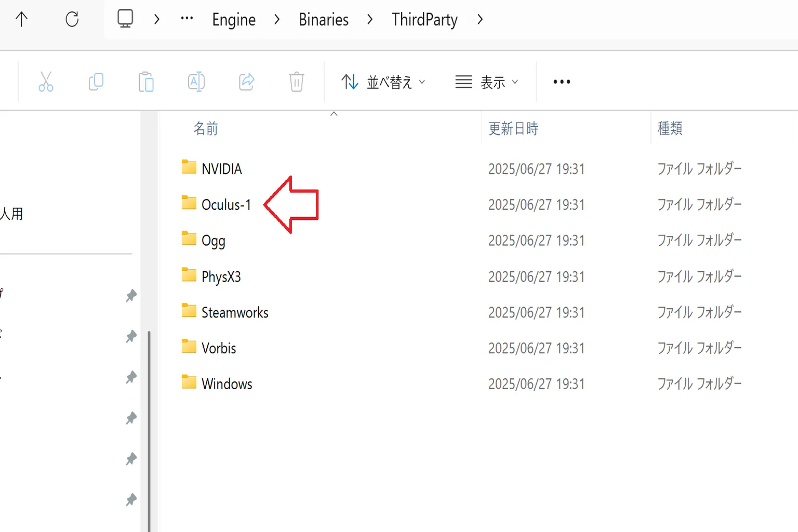Click the Windows folder icon
The width and height of the screenshot is (798, 532).
[x=189, y=382]
